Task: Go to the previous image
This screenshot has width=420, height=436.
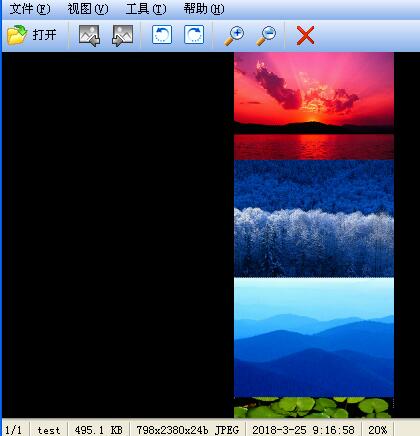Action: click(89, 35)
